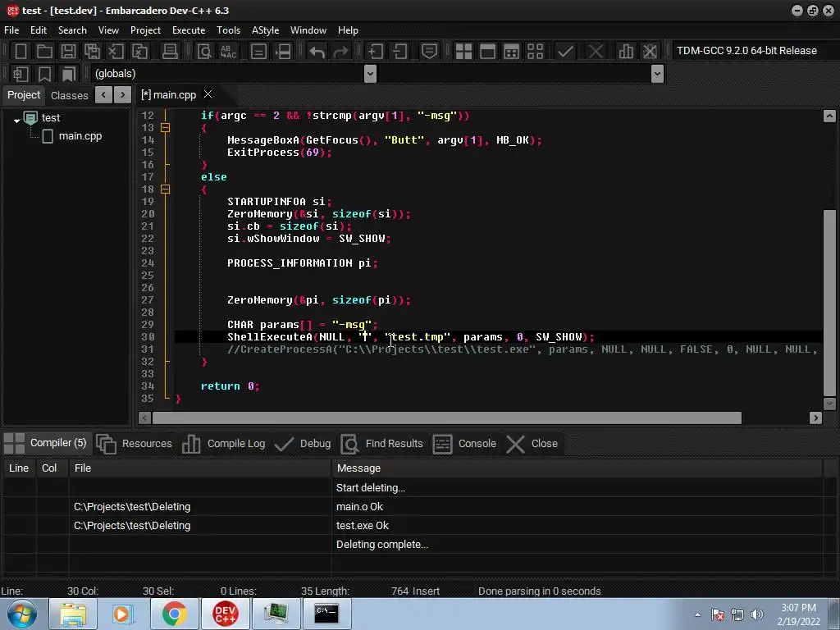Open the Execute menu
Viewport: 840px width, 630px height.
click(189, 30)
